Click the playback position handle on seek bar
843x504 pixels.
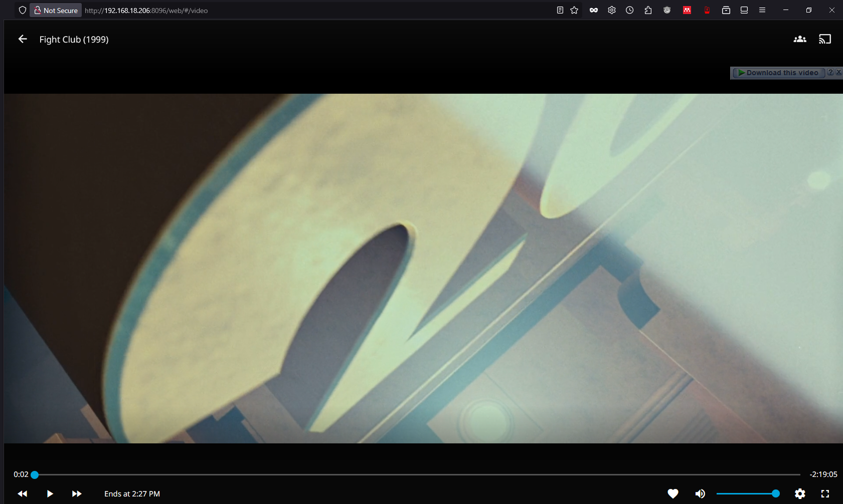(35, 474)
